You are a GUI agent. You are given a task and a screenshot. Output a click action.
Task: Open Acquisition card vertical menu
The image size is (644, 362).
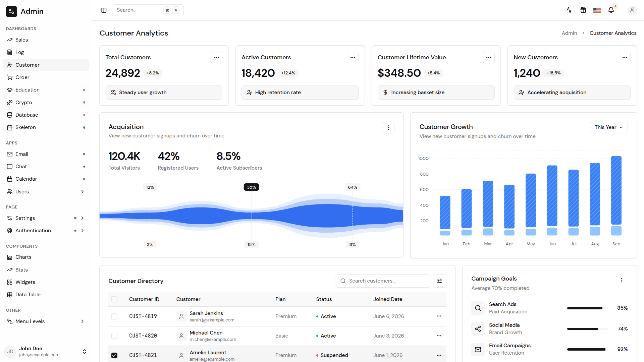tap(389, 128)
